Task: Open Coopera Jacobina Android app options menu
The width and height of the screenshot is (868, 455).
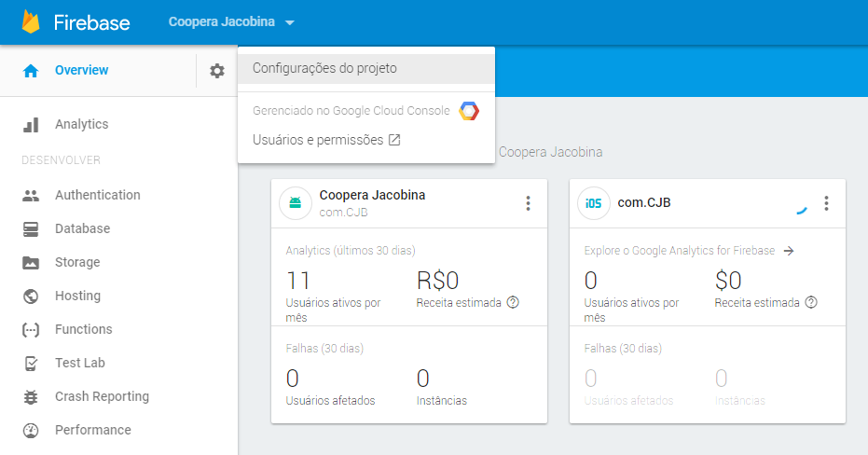Action: pyautogui.click(x=528, y=203)
